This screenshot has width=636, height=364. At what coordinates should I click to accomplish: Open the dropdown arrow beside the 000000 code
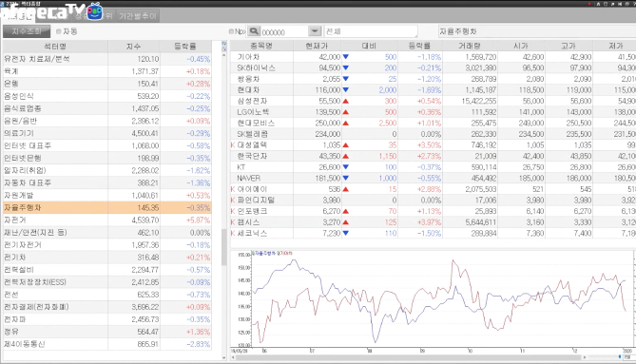[x=315, y=31]
